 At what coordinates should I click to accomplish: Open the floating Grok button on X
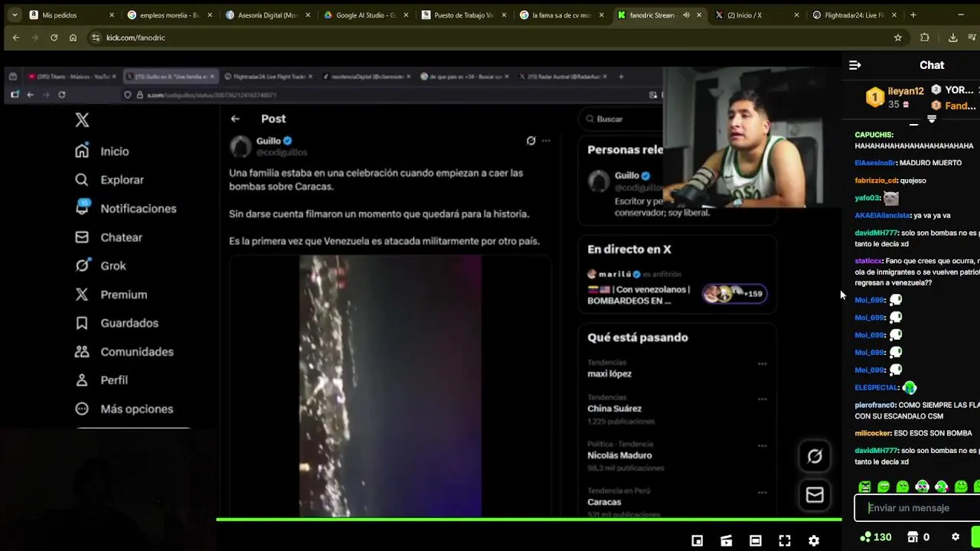pos(815,456)
